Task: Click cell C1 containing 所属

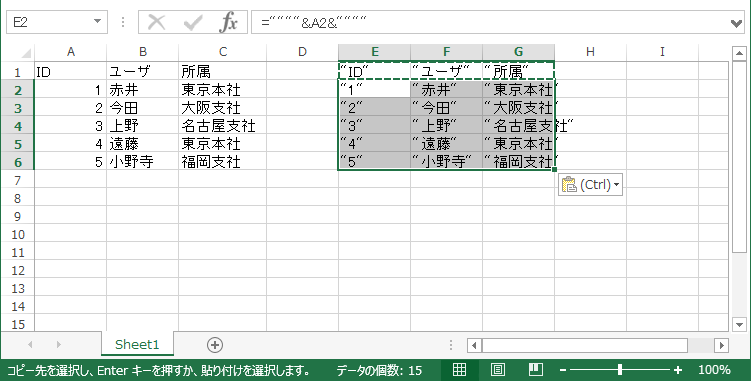Action: [x=223, y=72]
